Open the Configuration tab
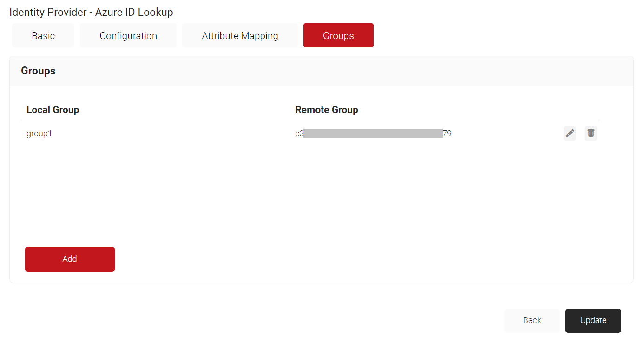 click(128, 35)
